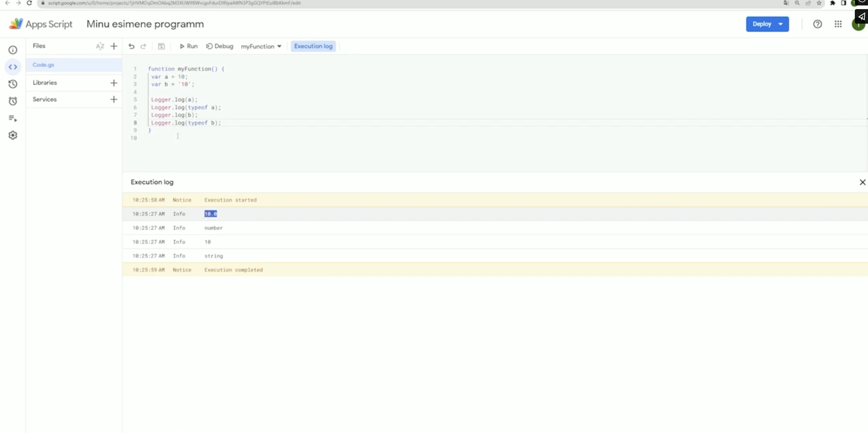The width and height of the screenshot is (868, 433).
Task: Click the 'function myFunction()' code line
Action: point(186,69)
